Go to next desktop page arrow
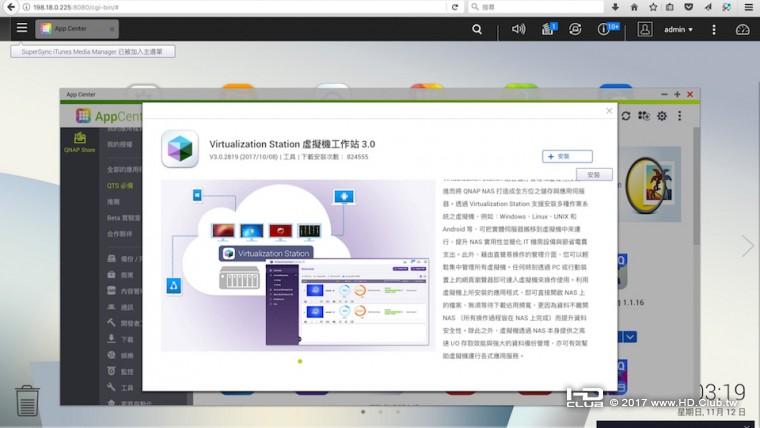Screen dimensions: 760x428 pyautogui.click(x=747, y=246)
